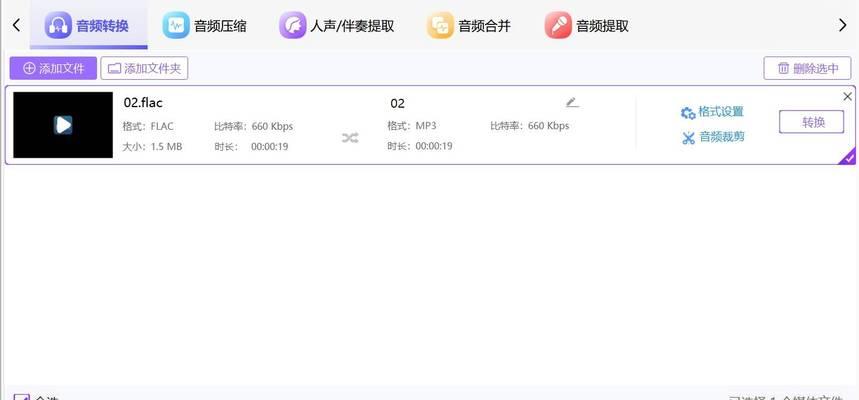Click the 转换 button for 02.flac
Screen dimensions: 859x400
pos(811,122)
